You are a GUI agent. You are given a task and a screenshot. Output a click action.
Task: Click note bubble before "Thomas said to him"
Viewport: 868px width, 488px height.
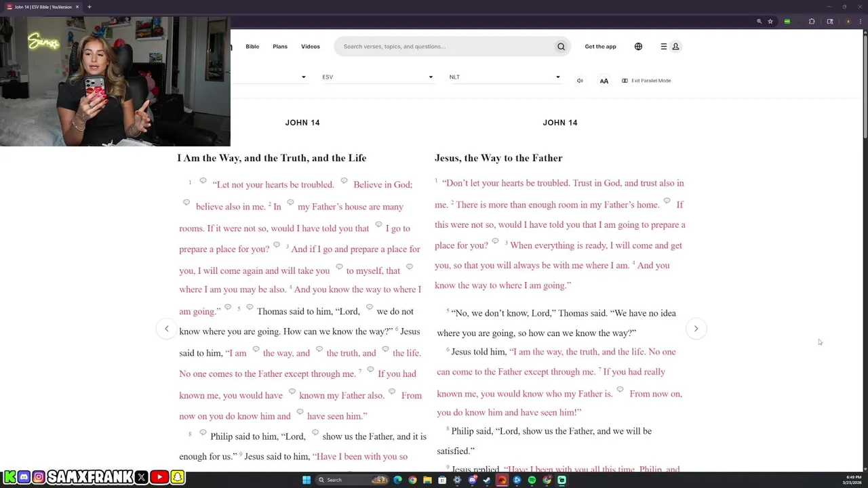[250, 308]
